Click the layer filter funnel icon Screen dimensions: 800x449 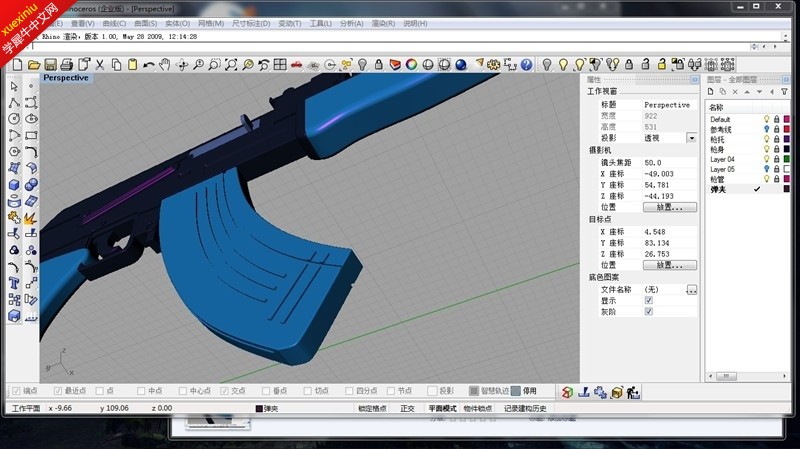(x=784, y=92)
